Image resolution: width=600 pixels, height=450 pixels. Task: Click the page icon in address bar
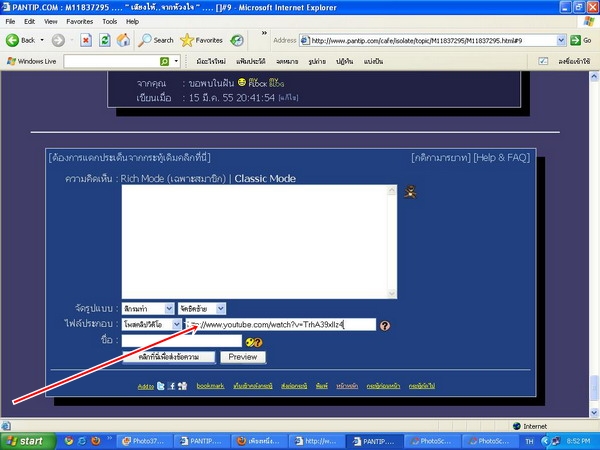(x=305, y=40)
